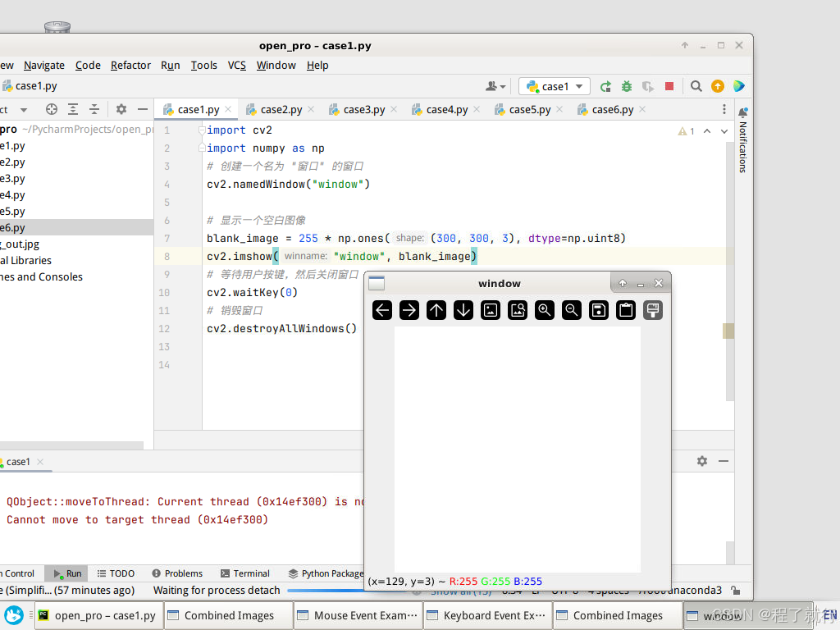Viewport: 840px width, 630px height.
Task: Open Search Everywhere magnifier in PyCharm
Action: click(x=696, y=86)
